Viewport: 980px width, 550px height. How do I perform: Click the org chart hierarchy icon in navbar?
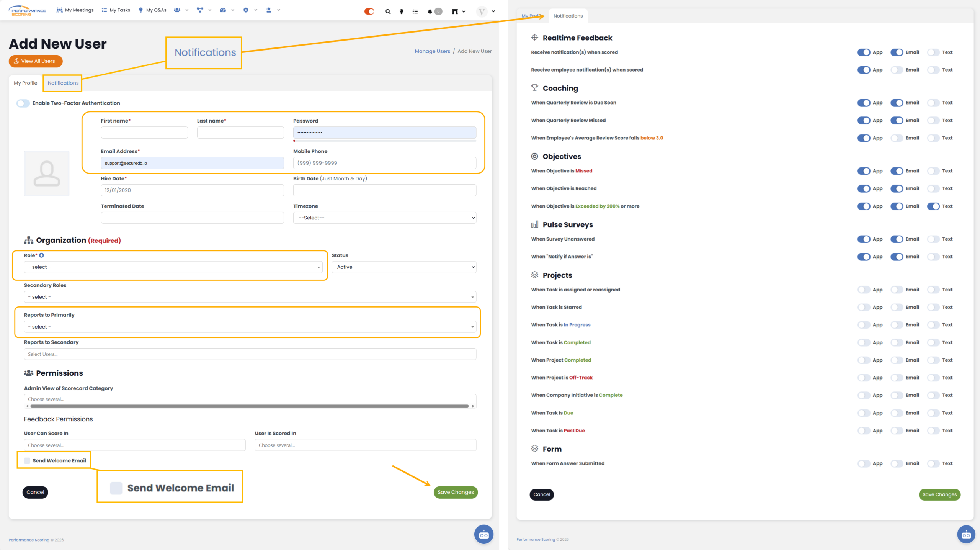click(200, 10)
